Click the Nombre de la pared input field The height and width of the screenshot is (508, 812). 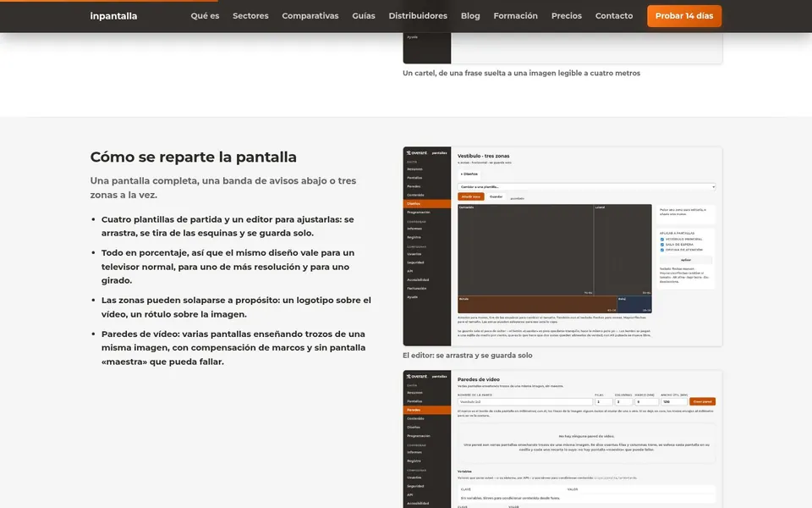click(525, 401)
